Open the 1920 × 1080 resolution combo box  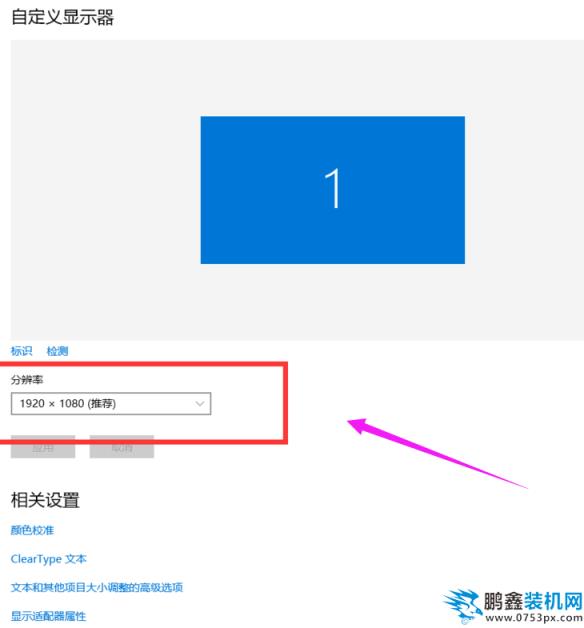tap(111, 403)
